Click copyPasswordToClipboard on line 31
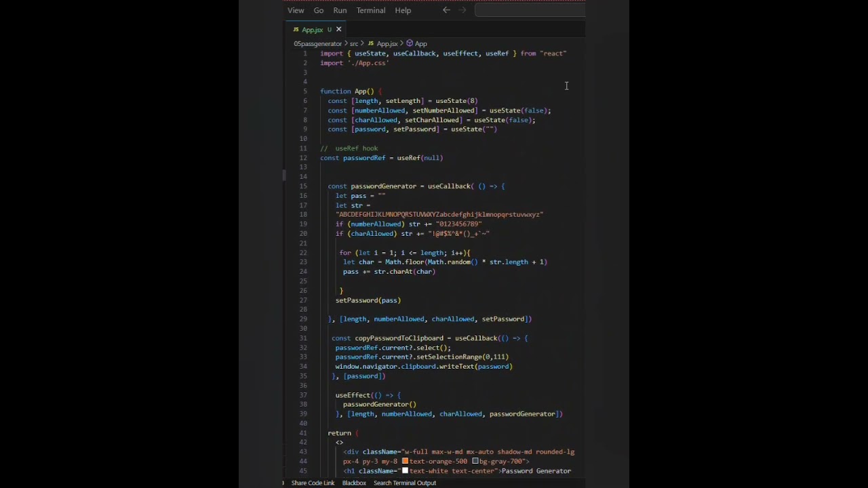This screenshot has height=488, width=868. pyautogui.click(x=399, y=338)
